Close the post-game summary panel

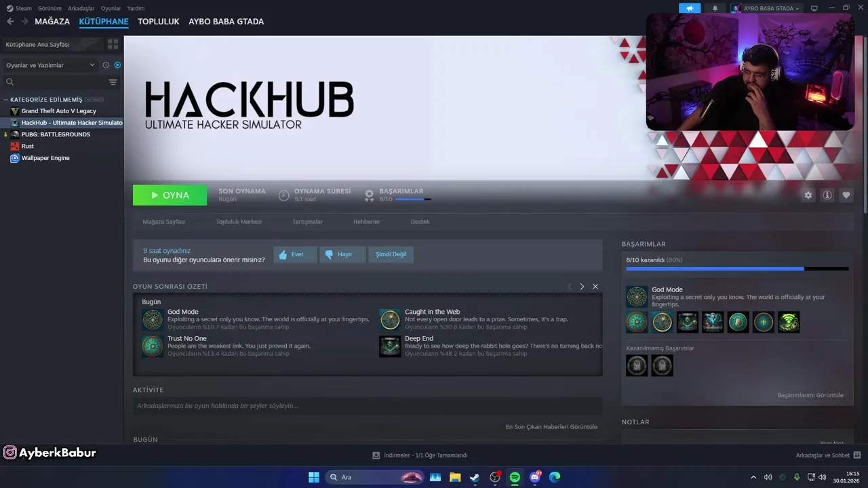coord(595,287)
